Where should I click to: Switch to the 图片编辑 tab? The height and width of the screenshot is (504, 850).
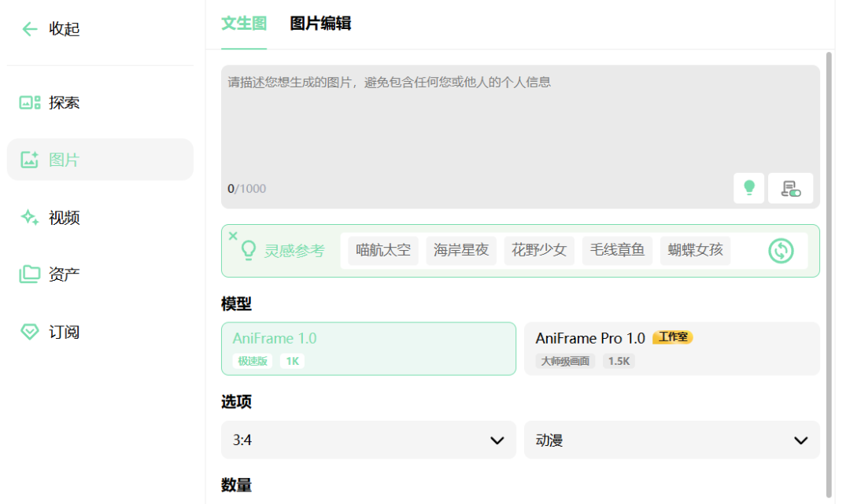pos(320,24)
